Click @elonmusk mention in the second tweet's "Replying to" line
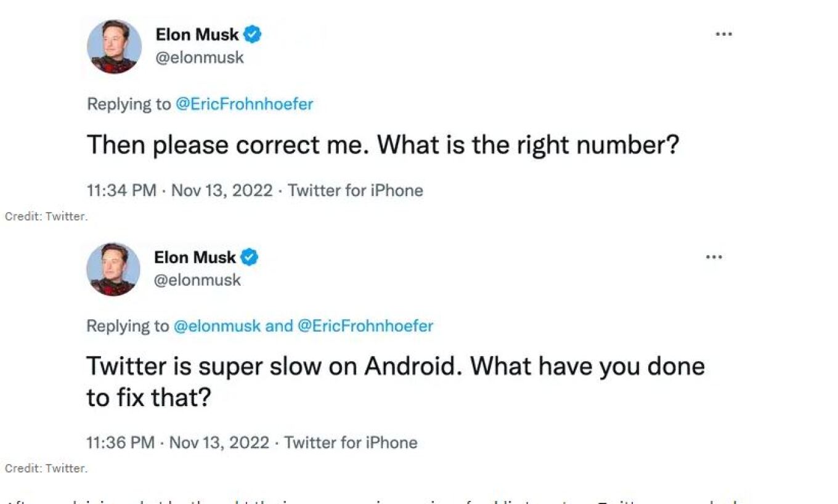Image resolution: width=838 pixels, height=504 pixels. tap(217, 326)
